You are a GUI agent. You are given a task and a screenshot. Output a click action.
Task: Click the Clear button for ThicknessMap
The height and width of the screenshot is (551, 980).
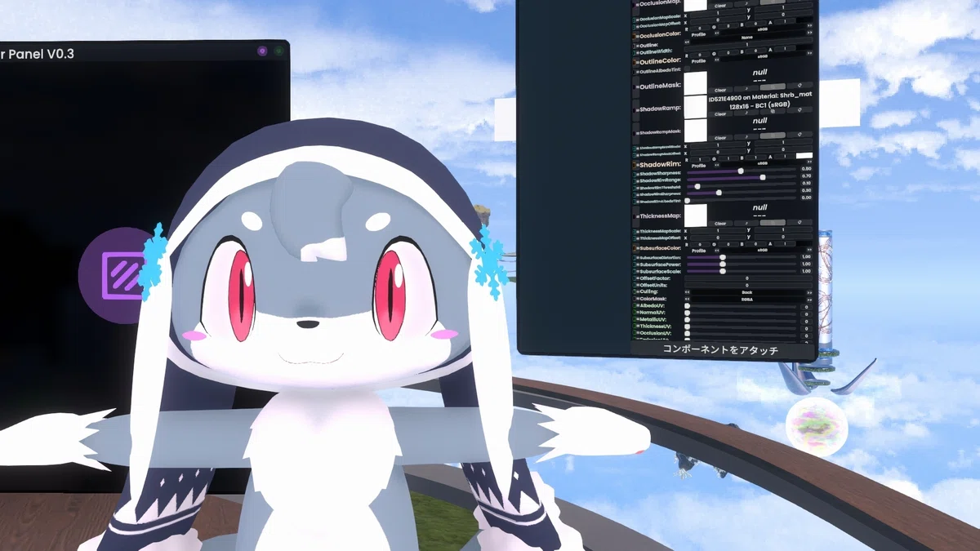(720, 223)
